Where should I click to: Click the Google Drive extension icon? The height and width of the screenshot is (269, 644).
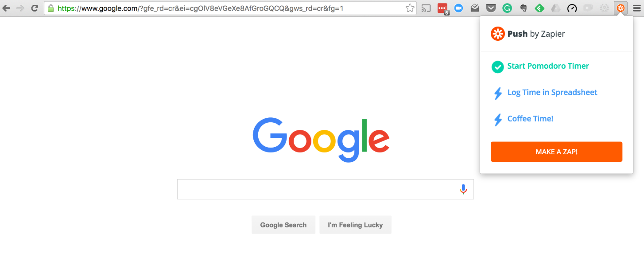pos(555,8)
